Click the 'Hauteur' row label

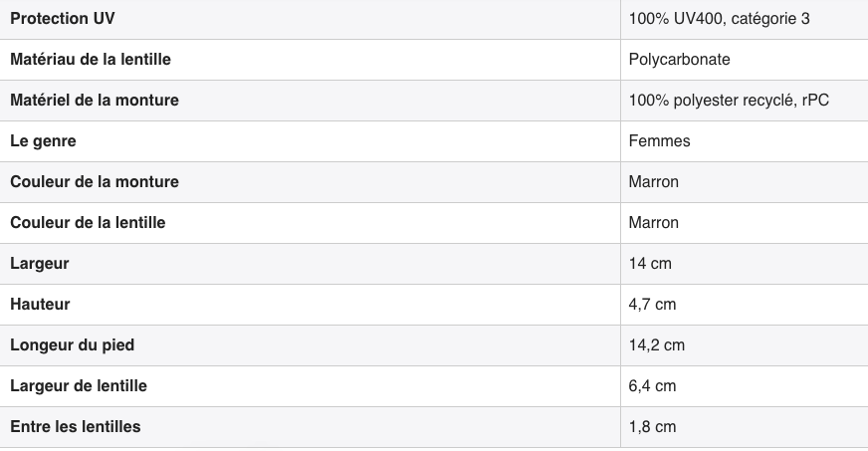pos(40,305)
